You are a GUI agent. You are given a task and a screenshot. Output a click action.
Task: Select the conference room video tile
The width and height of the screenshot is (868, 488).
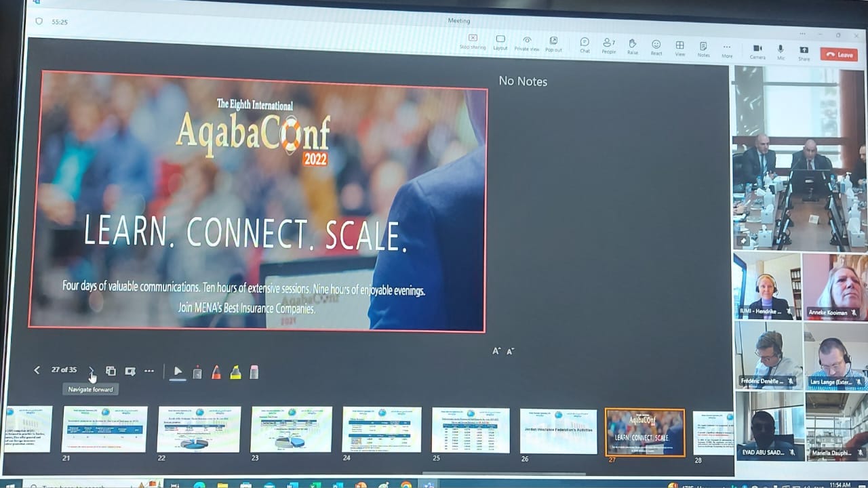coord(800,157)
